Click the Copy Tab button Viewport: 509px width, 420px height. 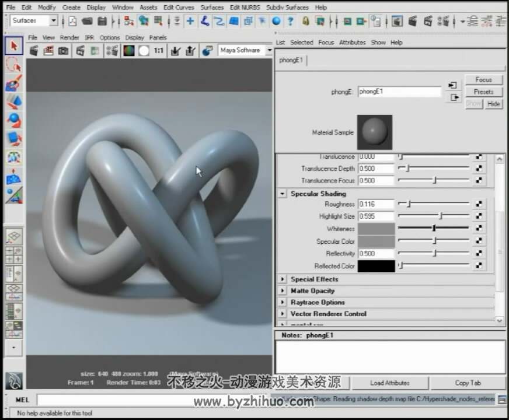(468, 383)
